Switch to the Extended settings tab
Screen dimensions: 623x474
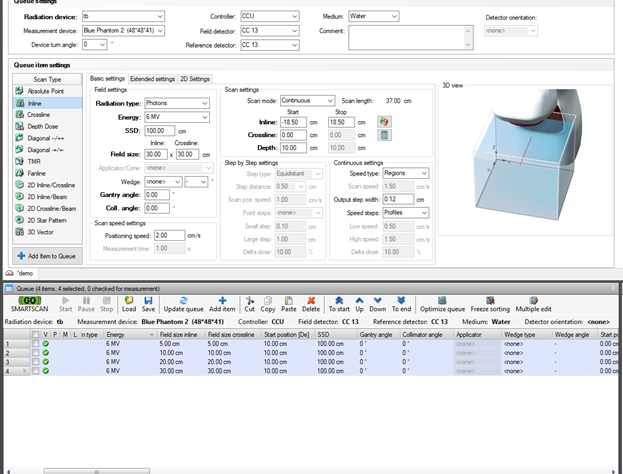pyautogui.click(x=153, y=79)
